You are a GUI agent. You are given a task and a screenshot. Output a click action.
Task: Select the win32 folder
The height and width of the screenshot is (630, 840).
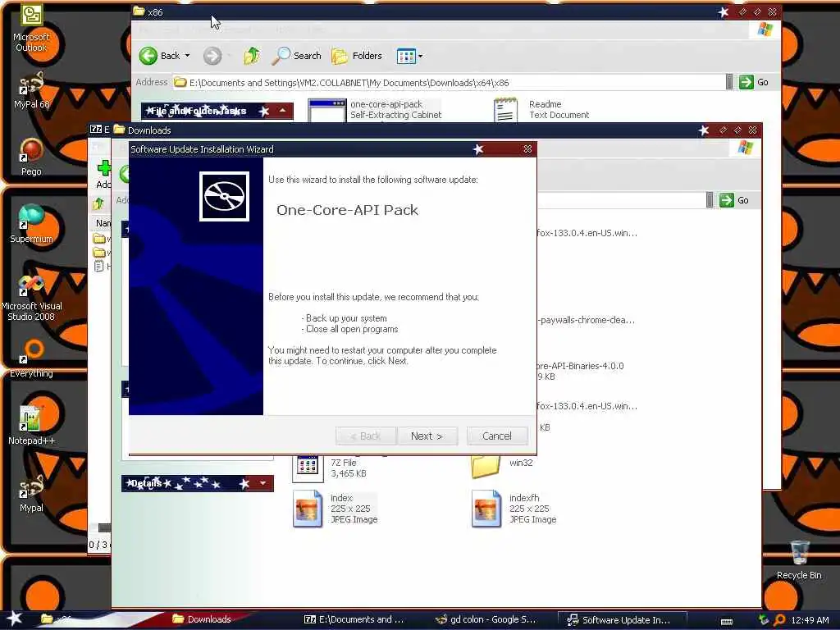(501, 464)
